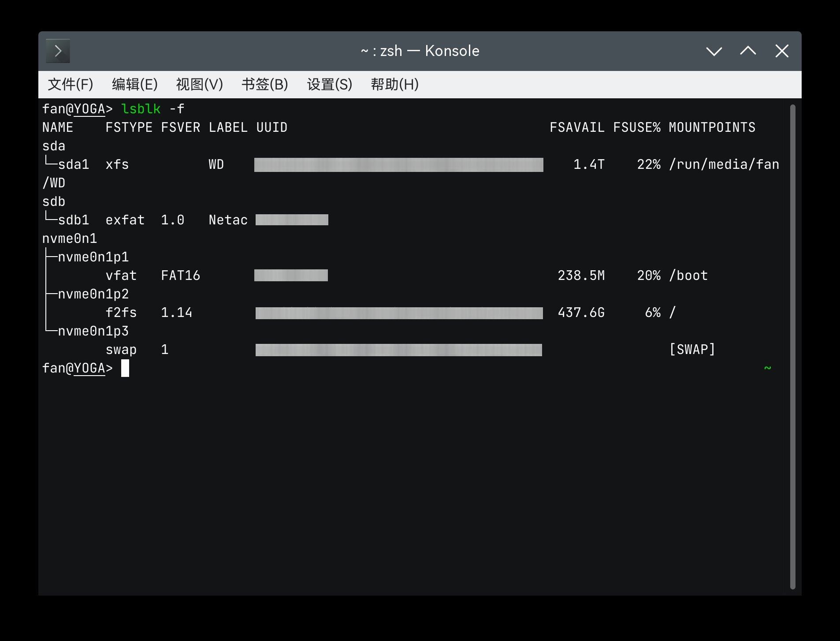Screen dimensions: 840x641
Task: Click the NAME column header
Action: [x=58, y=127]
